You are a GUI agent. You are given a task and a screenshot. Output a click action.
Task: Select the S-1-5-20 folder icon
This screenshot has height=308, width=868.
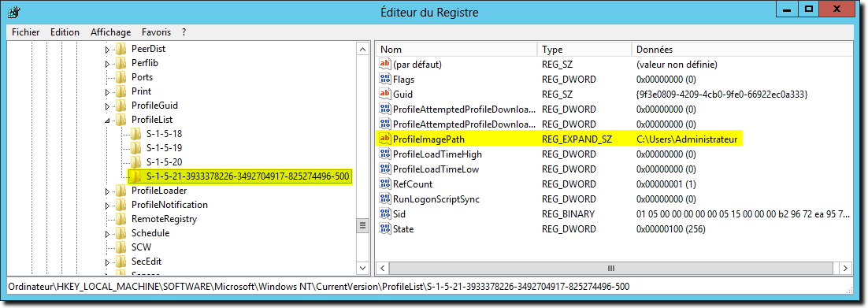point(135,161)
